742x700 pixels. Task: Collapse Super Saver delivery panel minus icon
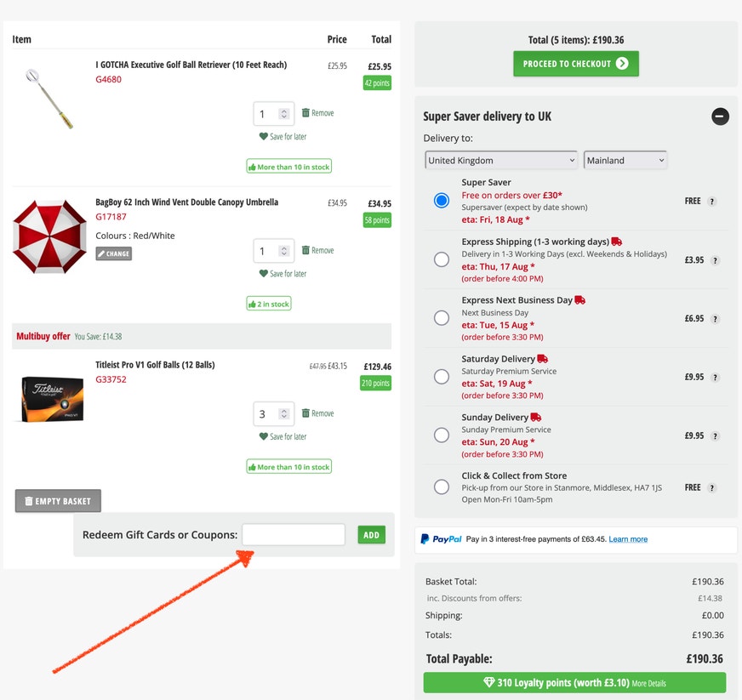coord(720,117)
